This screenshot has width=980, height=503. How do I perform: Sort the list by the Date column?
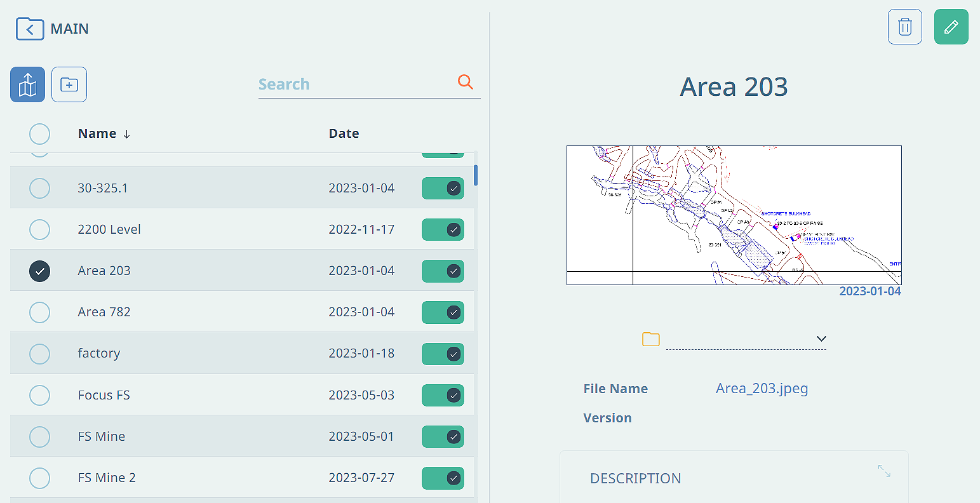344,133
